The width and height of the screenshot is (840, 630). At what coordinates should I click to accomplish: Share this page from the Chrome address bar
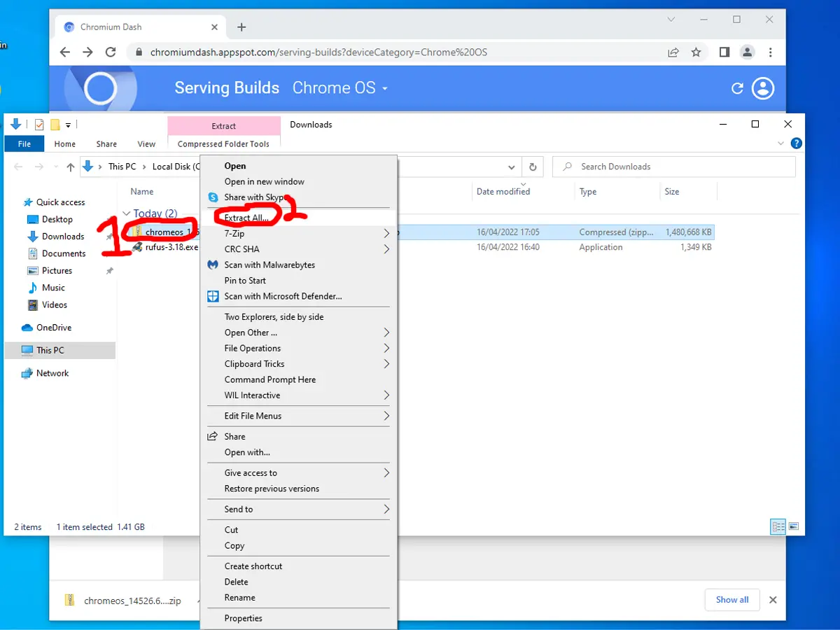(673, 52)
